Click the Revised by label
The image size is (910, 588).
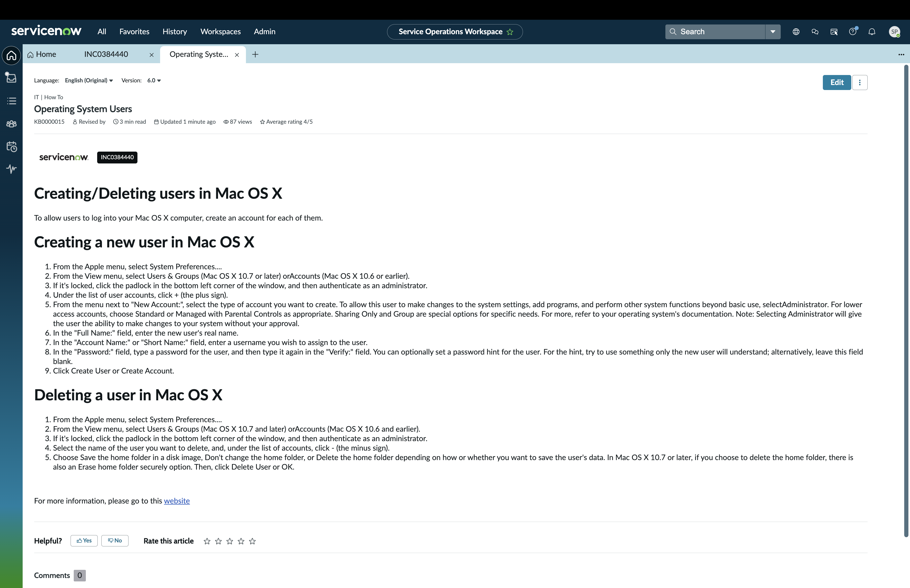pyautogui.click(x=89, y=122)
